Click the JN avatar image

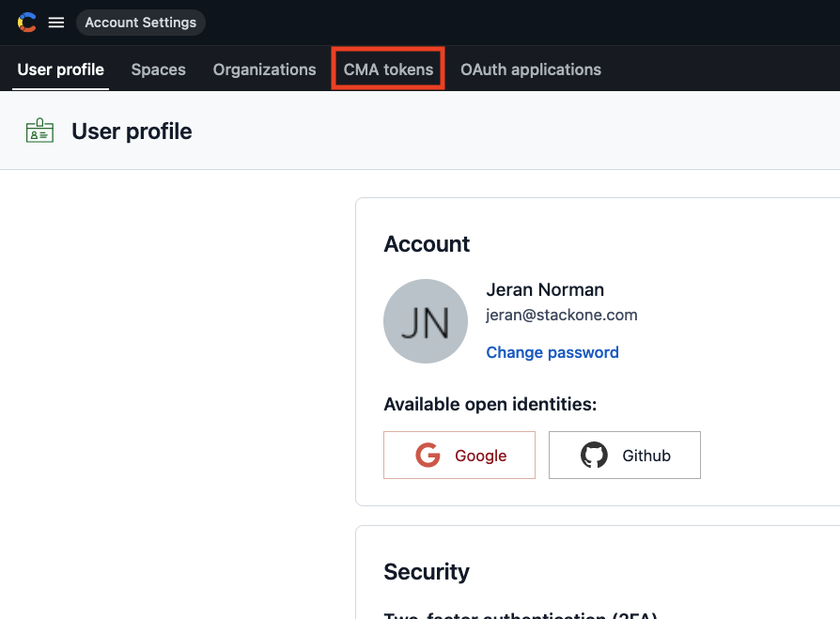[426, 321]
